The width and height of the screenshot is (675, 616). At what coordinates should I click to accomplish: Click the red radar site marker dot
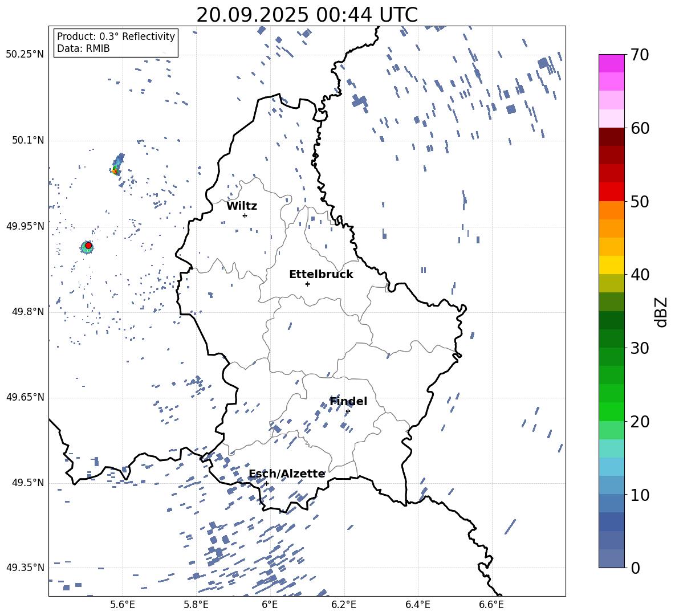click(88, 246)
